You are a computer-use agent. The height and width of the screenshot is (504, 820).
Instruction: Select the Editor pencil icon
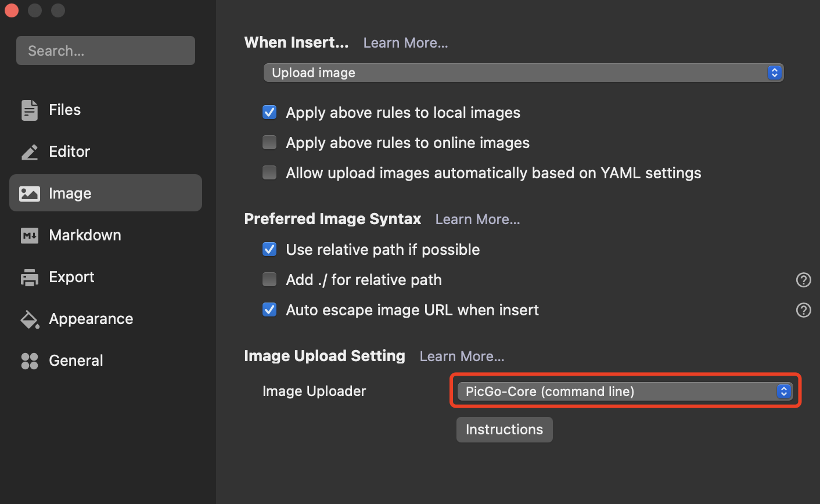click(x=29, y=152)
